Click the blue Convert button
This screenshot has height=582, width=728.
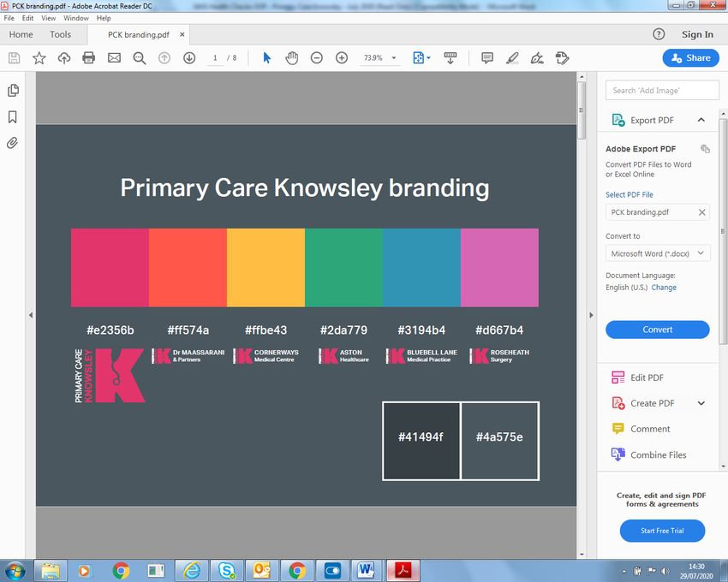[x=658, y=330]
